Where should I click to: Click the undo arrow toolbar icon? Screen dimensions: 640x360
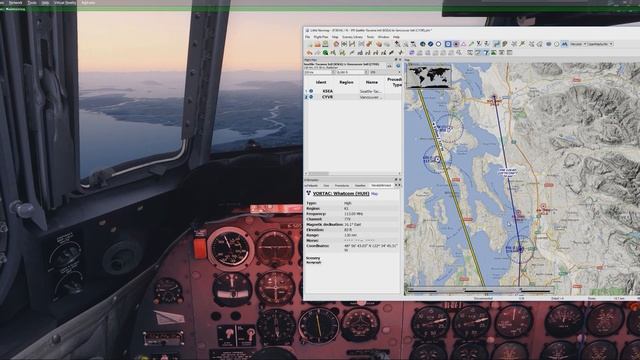pos(309,52)
